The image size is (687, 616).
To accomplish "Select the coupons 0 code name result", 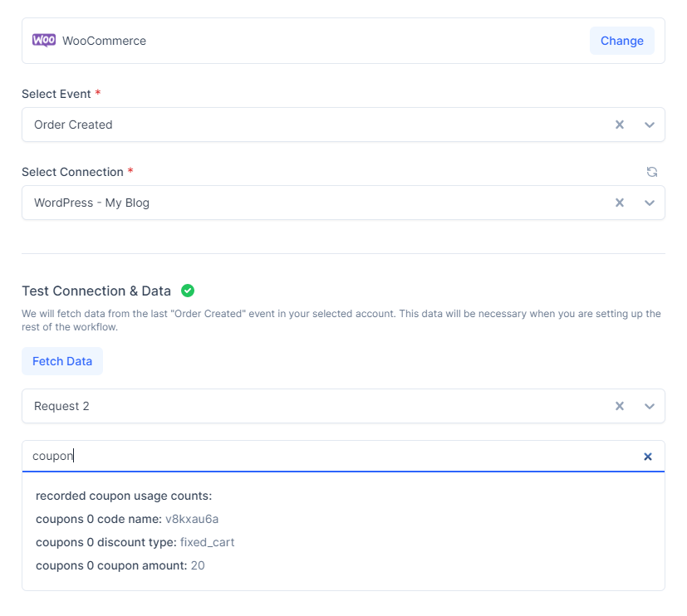I will [126, 519].
